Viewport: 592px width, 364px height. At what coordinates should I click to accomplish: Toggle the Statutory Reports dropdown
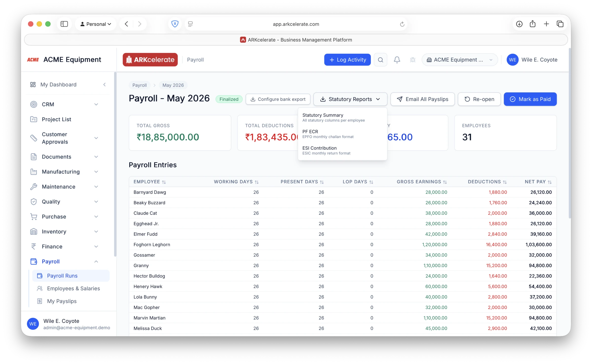point(350,99)
